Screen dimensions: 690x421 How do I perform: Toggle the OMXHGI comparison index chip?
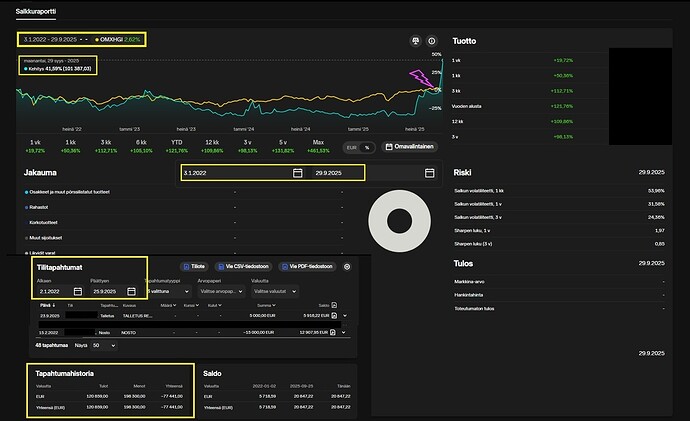[118, 40]
